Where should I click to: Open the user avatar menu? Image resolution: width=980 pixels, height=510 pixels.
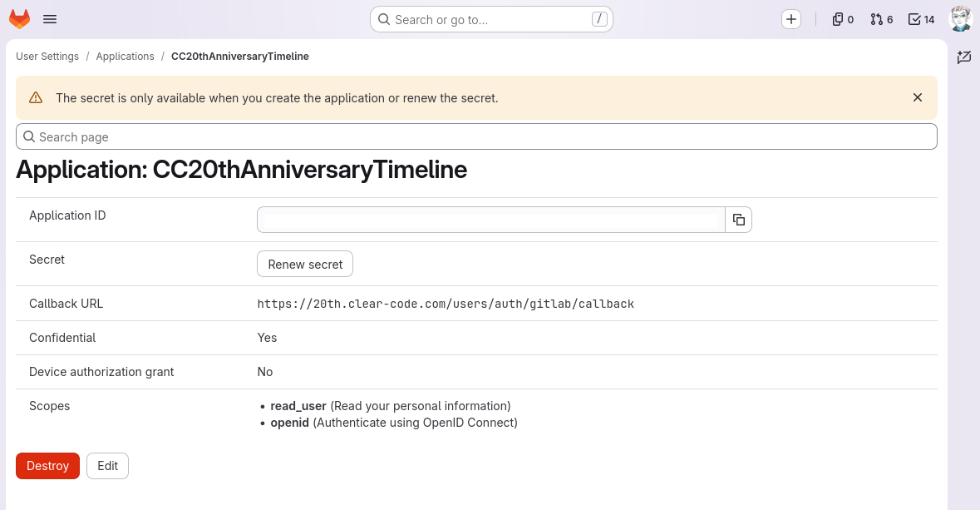coord(961,19)
